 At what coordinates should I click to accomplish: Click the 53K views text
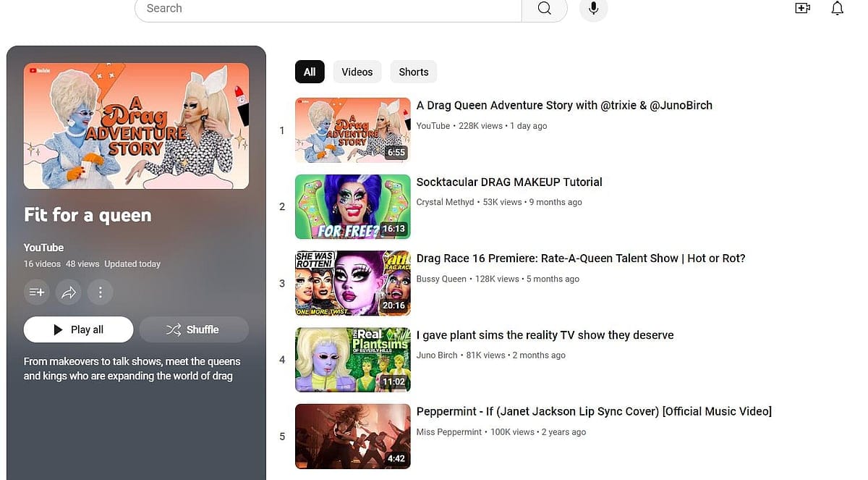(x=502, y=202)
